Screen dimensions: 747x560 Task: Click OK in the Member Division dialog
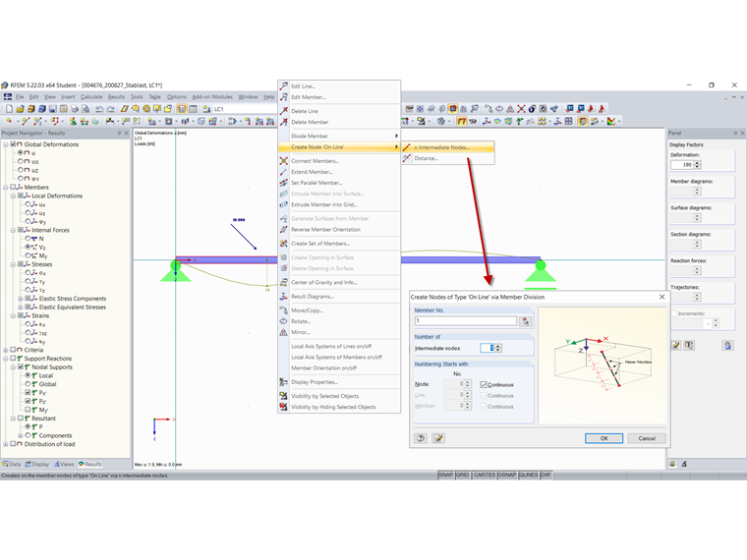603,438
